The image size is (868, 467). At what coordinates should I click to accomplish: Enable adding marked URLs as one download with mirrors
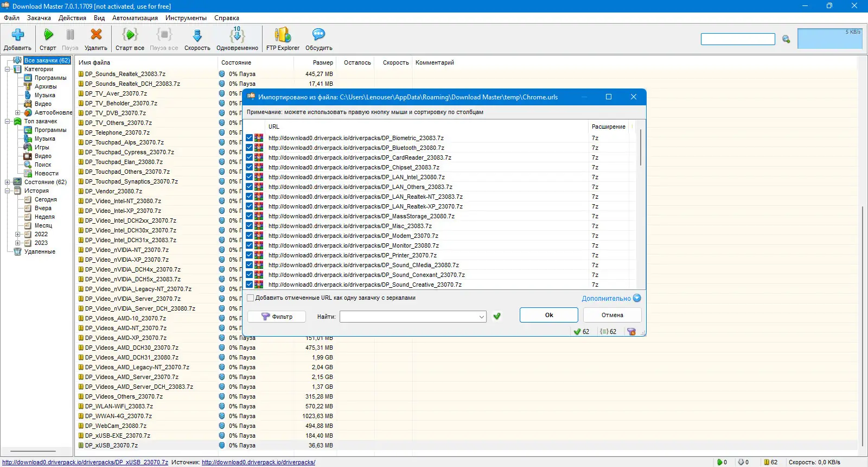[250, 298]
